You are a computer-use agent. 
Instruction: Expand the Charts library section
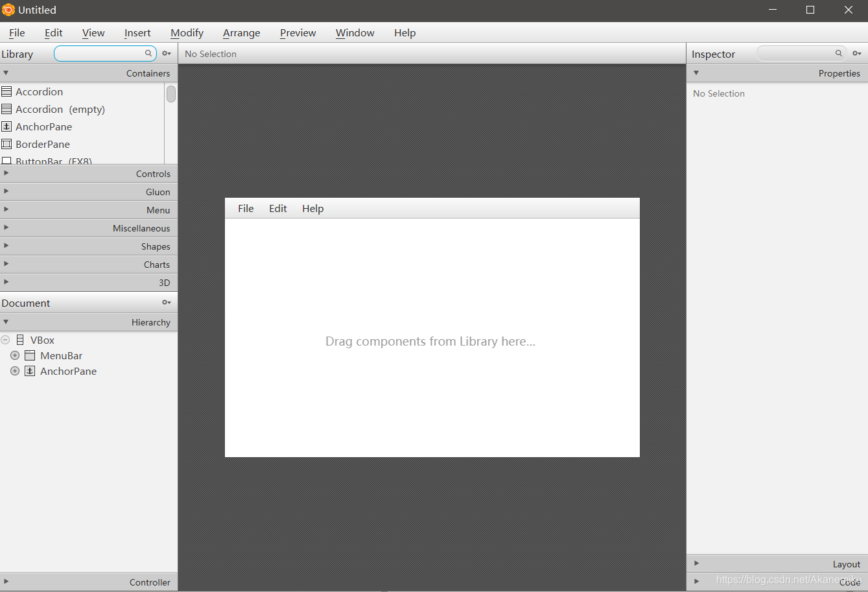(6, 264)
